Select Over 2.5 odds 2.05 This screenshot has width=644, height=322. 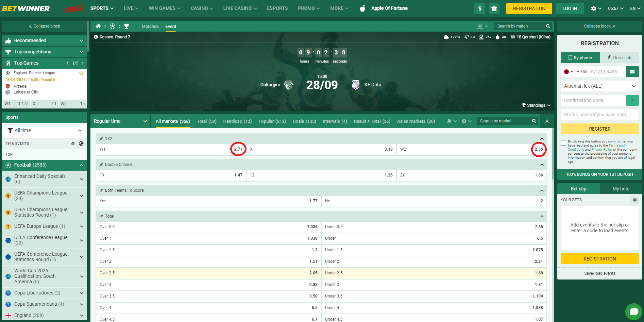click(208, 273)
